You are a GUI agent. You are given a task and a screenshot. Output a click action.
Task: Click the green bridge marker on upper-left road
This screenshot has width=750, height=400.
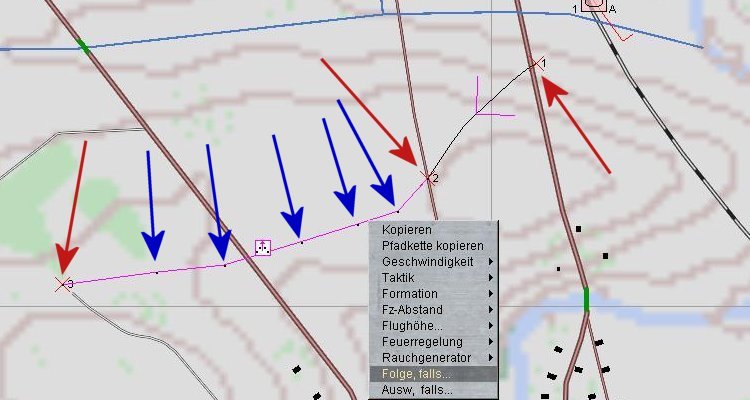84,46
